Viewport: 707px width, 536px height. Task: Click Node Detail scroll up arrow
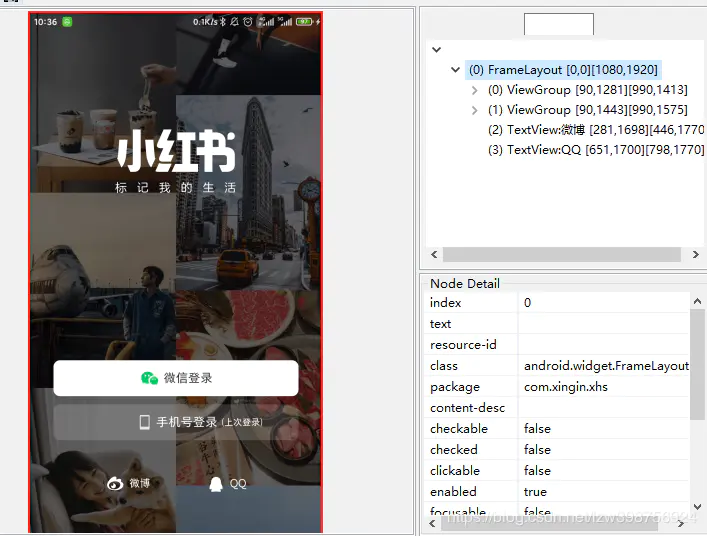click(697, 301)
